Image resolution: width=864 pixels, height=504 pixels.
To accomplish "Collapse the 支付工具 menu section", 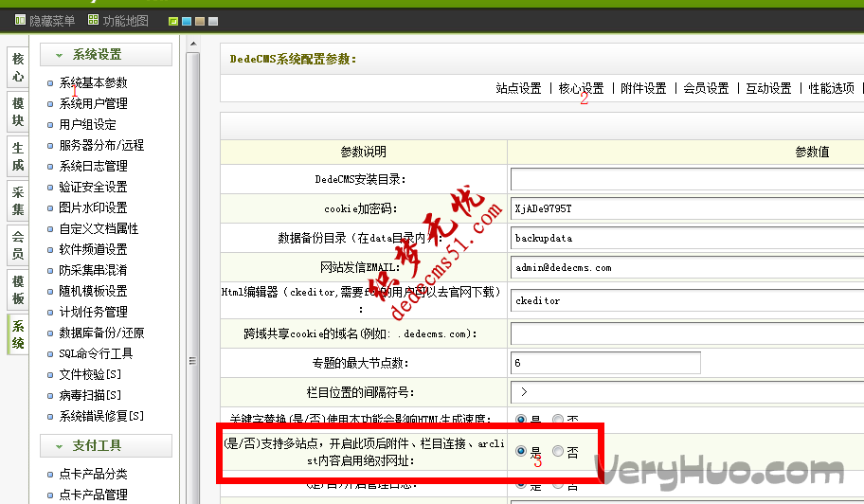I will point(106,445).
